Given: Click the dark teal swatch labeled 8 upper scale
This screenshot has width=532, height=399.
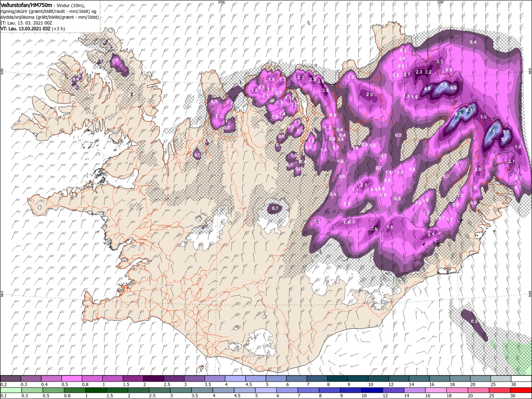Looking at the screenshot, I should coord(337,379).
